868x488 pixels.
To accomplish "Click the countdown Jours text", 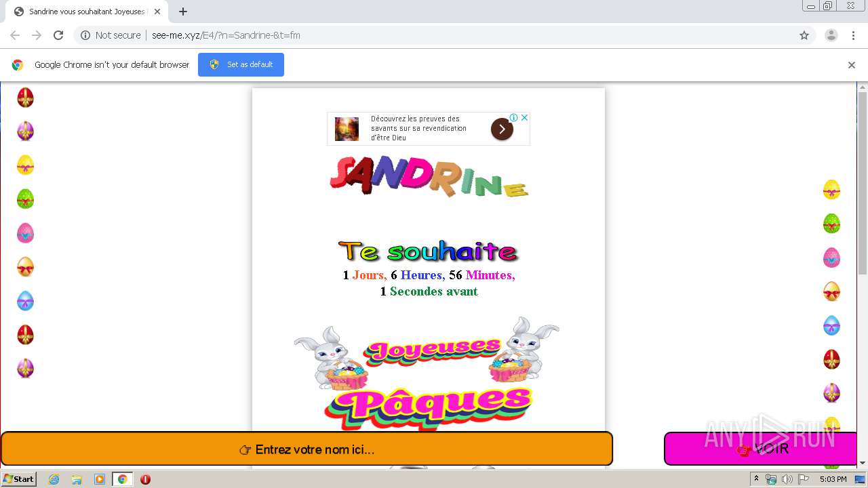I will tap(370, 275).
